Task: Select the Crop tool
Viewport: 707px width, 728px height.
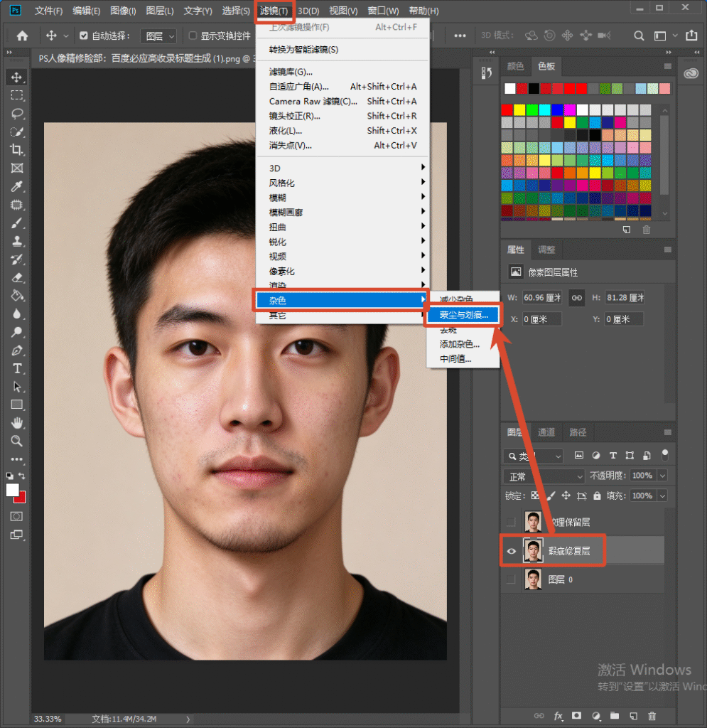Action: pos(17,149)
